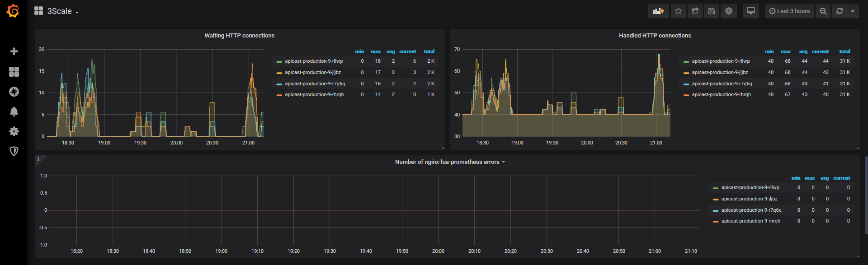Open Server Admin shield icon

[x=14, y=151]
